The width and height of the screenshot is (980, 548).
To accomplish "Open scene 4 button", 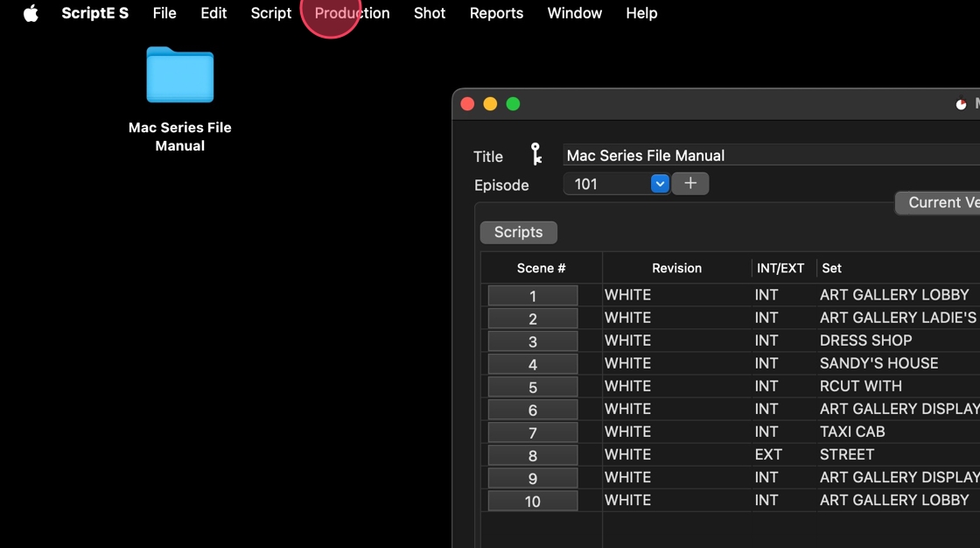I will (x=533, y=364).
